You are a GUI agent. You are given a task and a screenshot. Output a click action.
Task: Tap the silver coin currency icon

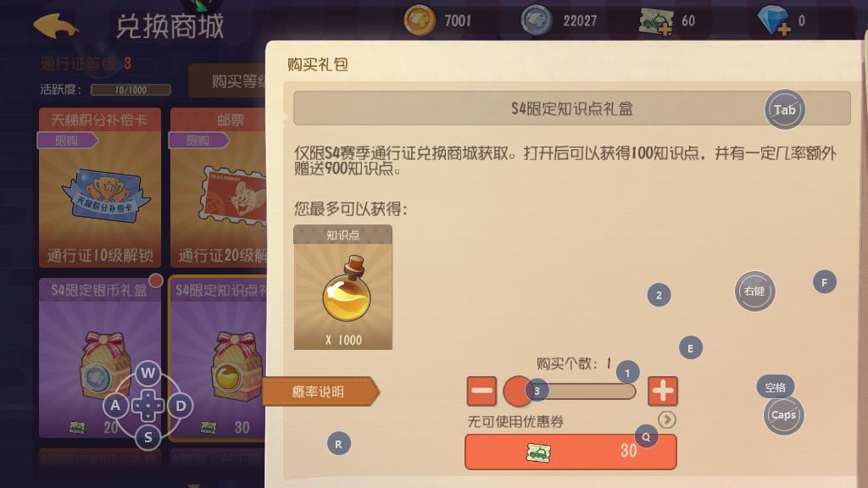click(537, 20)
